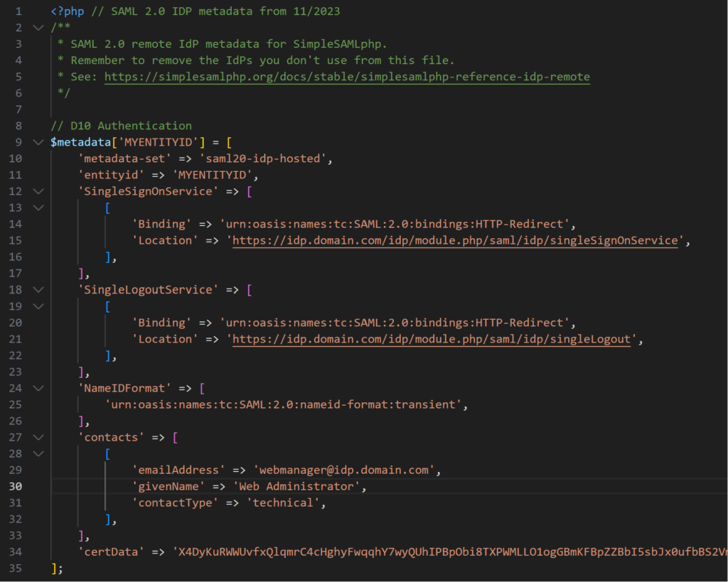The width and height of the screenshot is (728, 582).
Task: Click the 'SingleSignOnService' key
Action: (148, 191)
